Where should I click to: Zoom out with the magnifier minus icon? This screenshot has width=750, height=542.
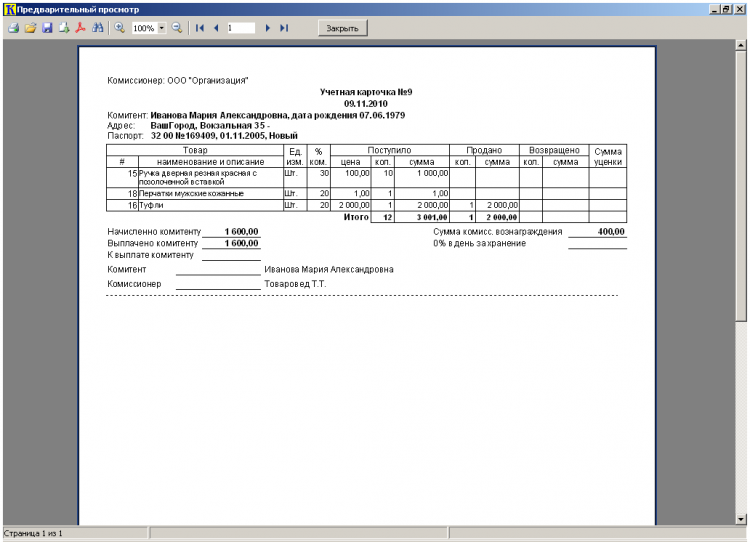coord(177,28)
